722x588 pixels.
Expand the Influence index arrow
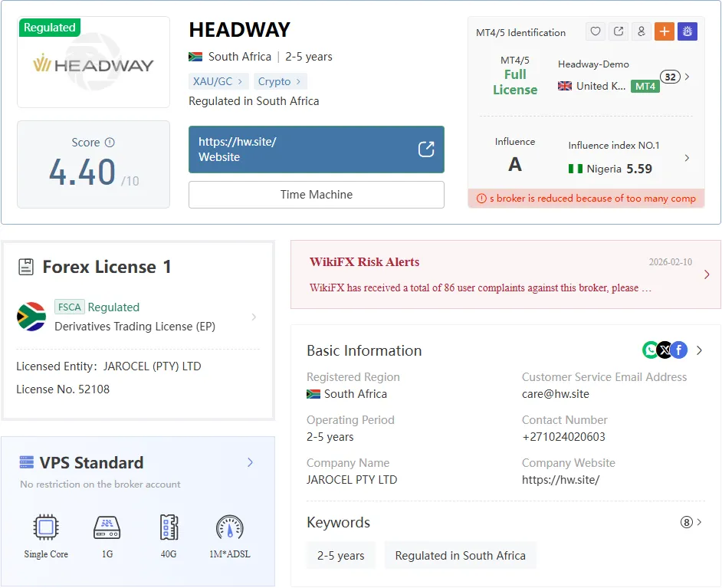(687, 158)
